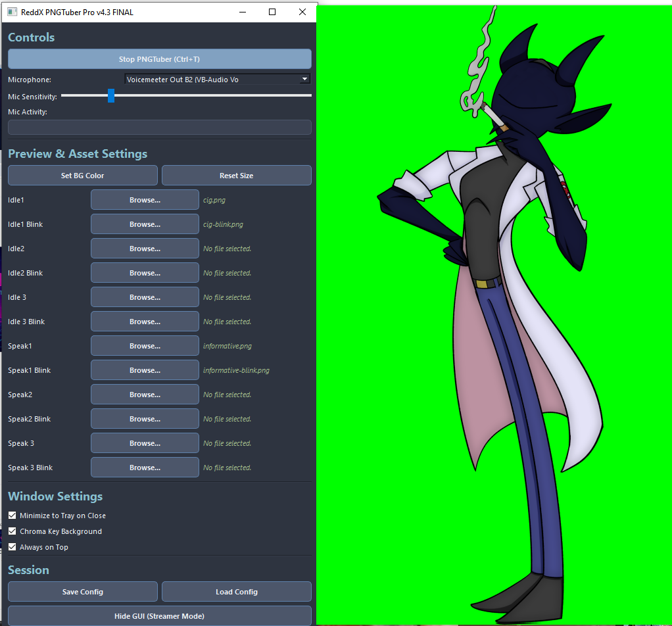Click the Session heading
672x626 pixels.
coord(28,570)
